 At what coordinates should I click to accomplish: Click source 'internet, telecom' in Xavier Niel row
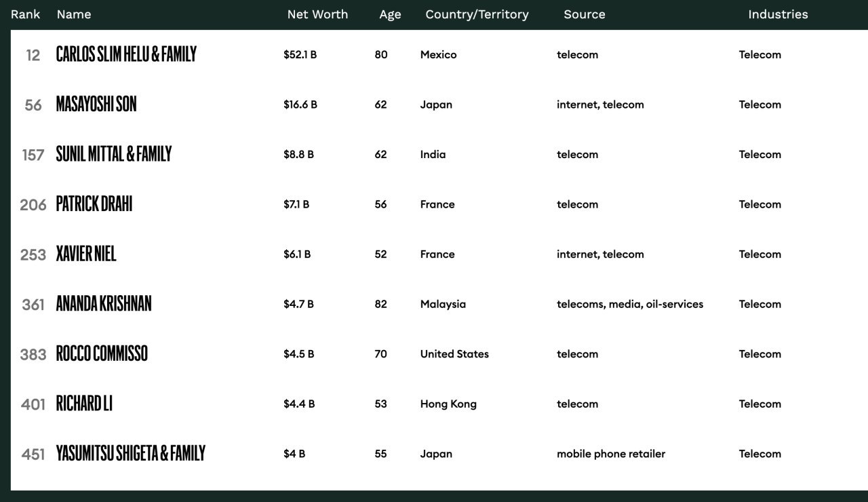[600, 254]
